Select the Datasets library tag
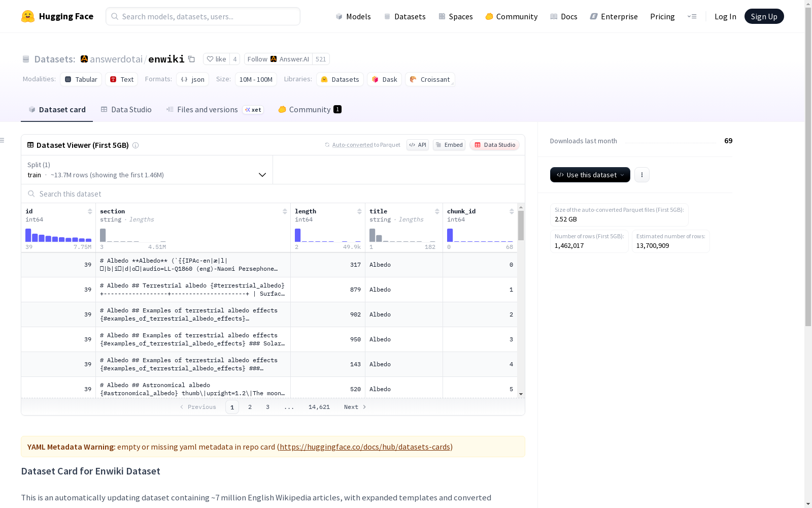 340,79
